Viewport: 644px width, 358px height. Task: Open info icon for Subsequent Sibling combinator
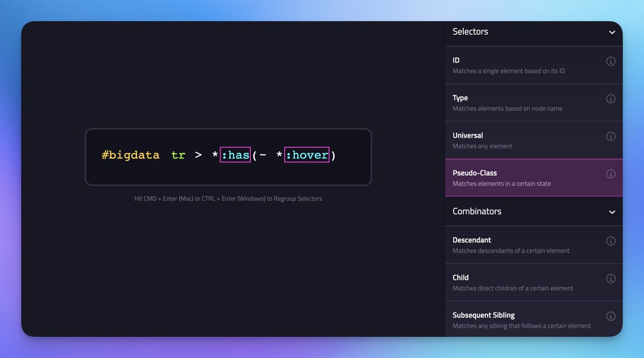pos(611,316)
